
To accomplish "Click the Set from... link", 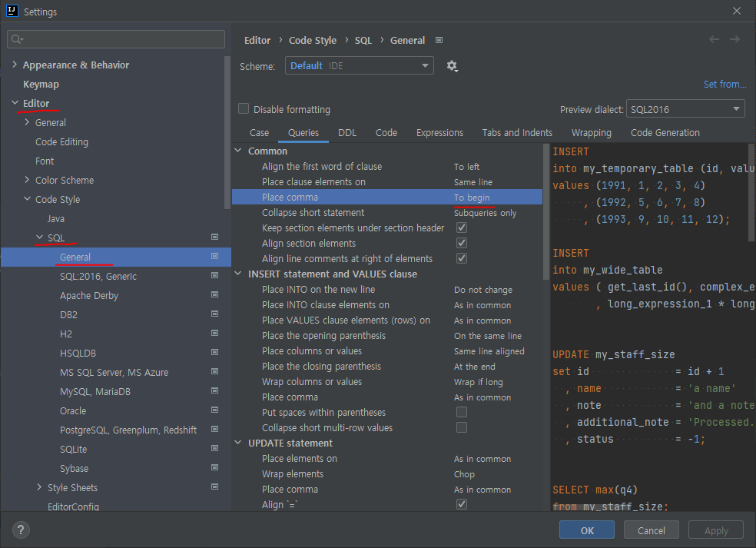I will 724,85.
